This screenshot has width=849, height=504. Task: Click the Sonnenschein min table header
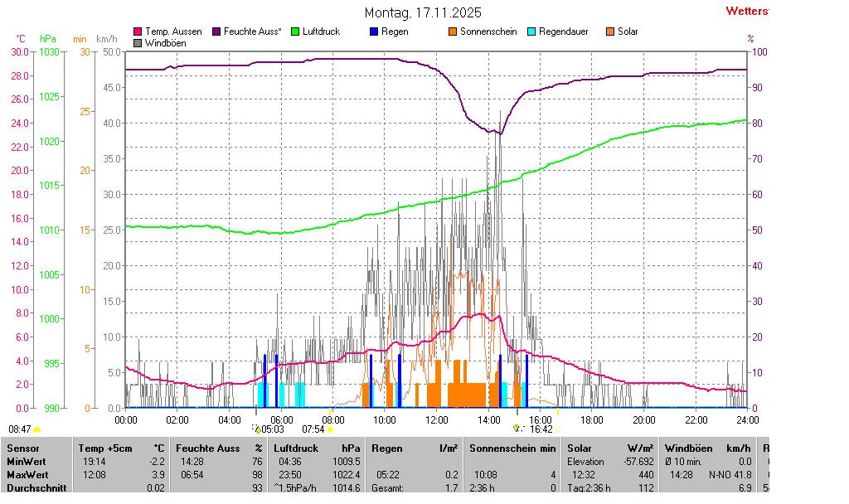coord(512,448)
